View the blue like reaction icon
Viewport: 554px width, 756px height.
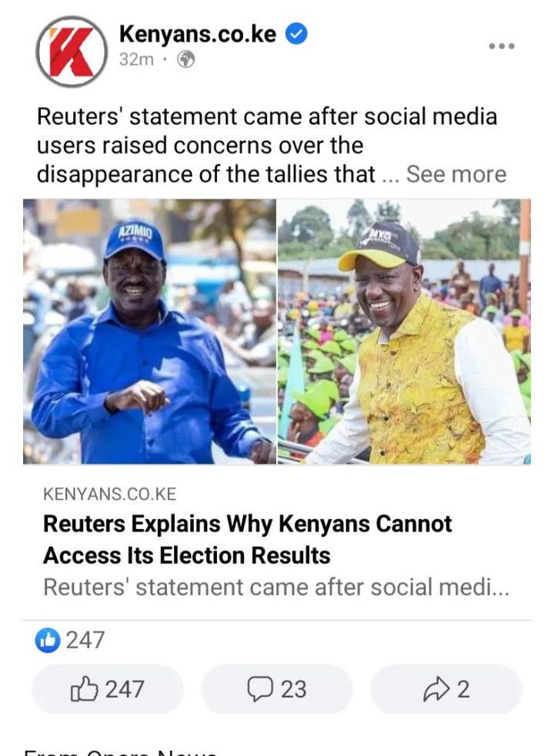48,641
